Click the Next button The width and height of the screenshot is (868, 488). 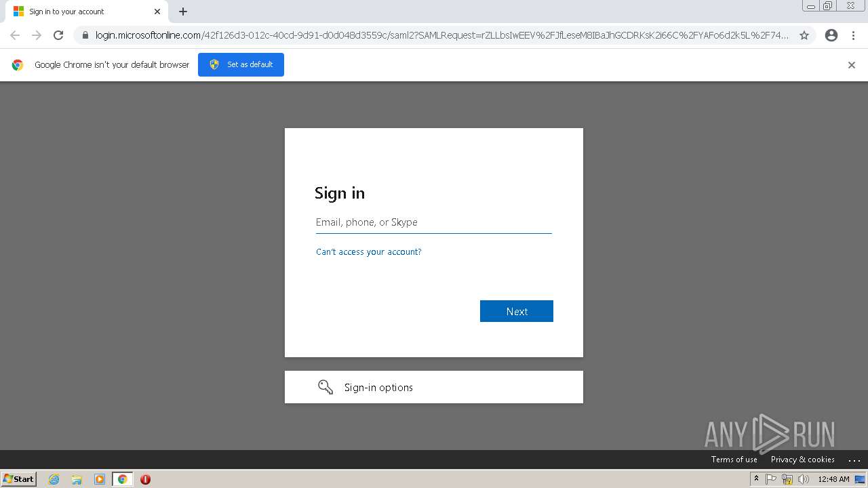click(x=517, y=311)
